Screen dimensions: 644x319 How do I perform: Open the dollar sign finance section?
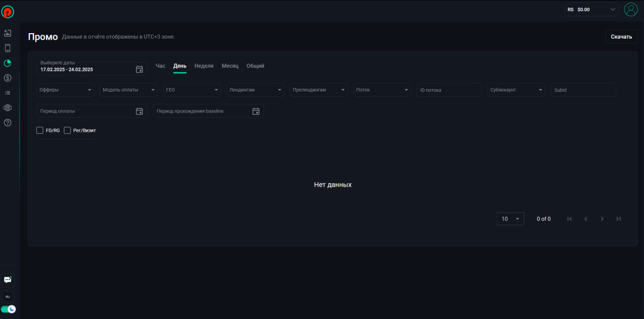click(8, 78)
